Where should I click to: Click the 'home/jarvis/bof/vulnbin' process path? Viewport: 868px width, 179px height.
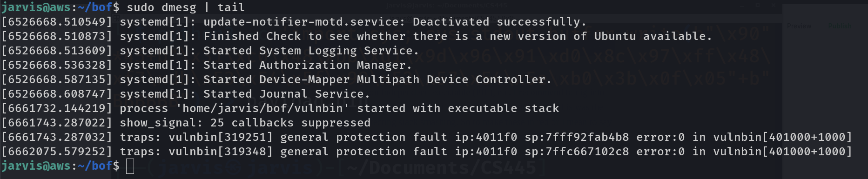[x=262, y=108]
